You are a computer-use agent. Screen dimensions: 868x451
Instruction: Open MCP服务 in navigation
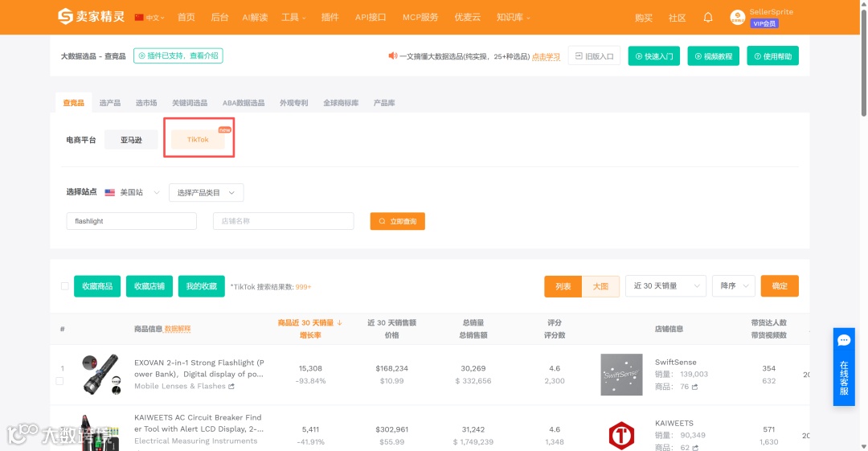click(x=420, y=17)
